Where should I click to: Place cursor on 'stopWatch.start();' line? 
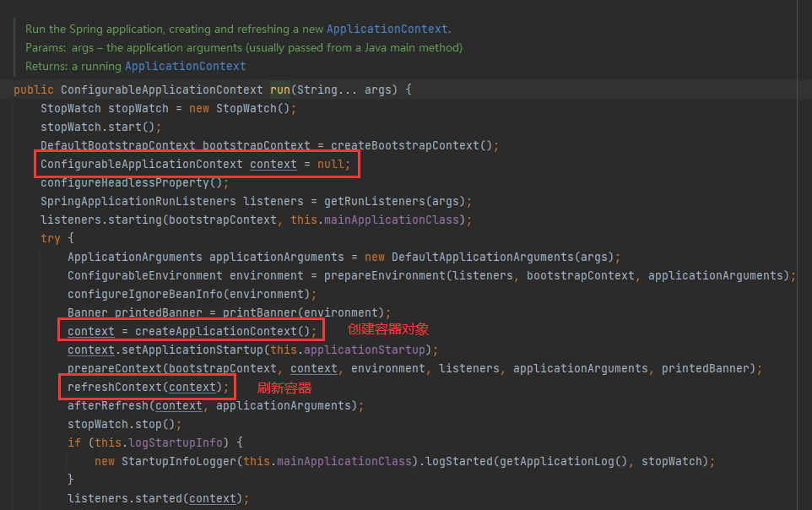pos(101,127)
